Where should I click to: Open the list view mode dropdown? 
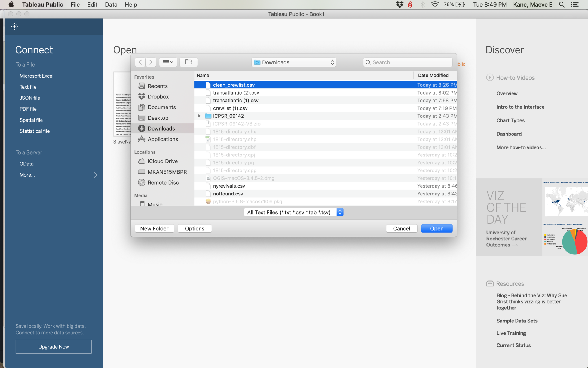(x=168, y=62)
